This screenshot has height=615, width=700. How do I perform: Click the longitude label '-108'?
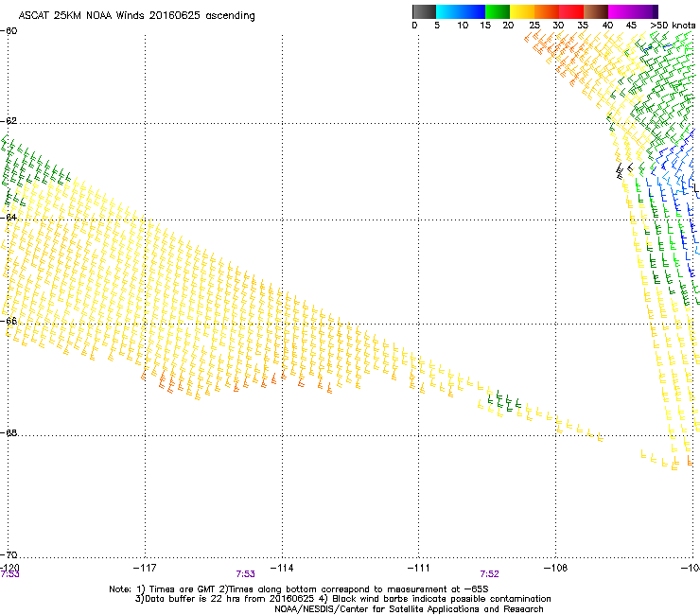556,568
